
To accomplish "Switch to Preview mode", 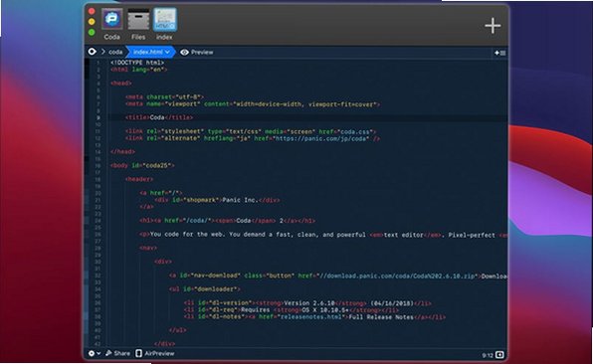I will (197, 52).
